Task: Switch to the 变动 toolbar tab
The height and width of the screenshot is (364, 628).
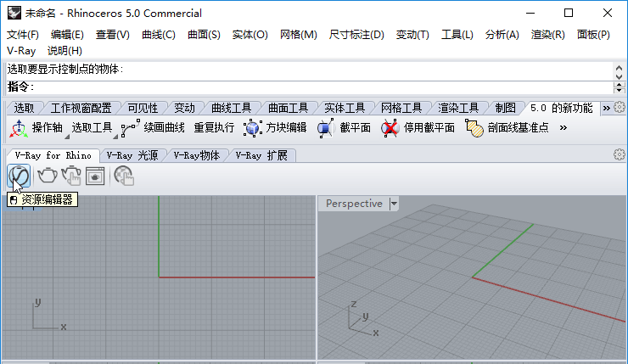Action: [x=184, y=108]
